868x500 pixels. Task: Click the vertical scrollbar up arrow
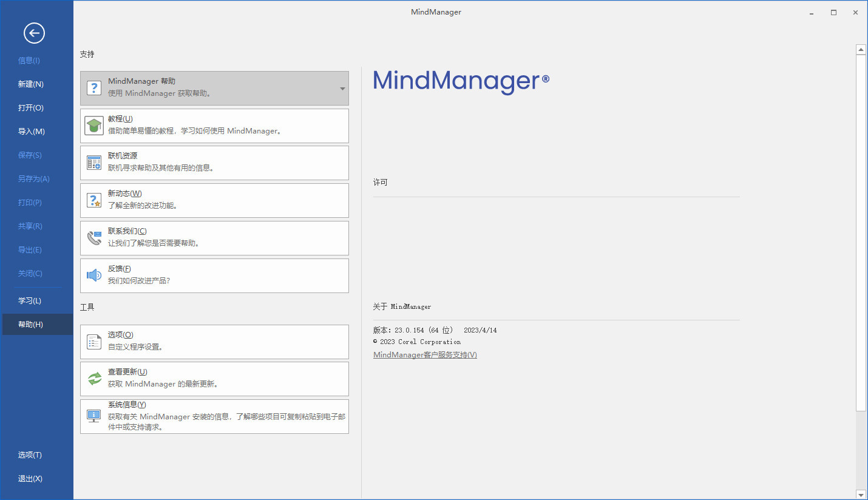point(860,49)
